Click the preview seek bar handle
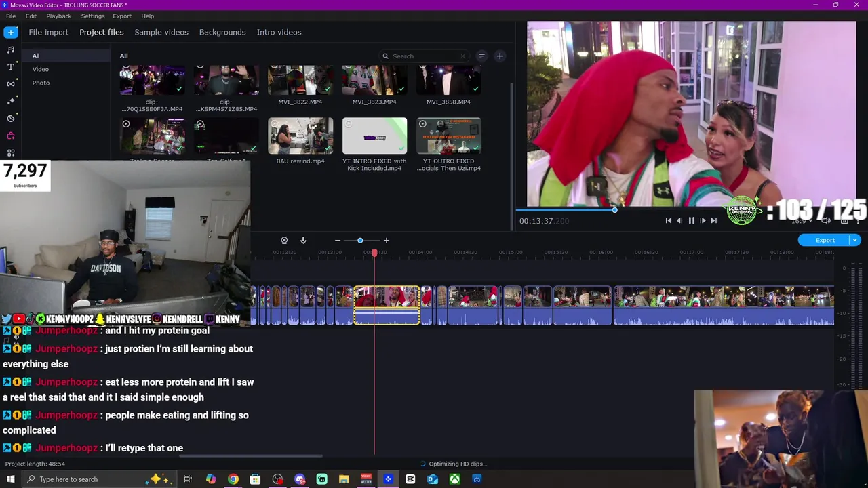 tap(614, 210)
